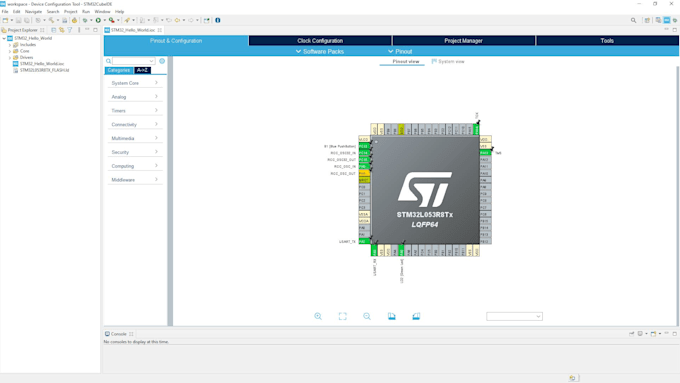Image resolution: width=680 pixels, height=383 pixels.
Task: Open the Run menu
Action: (86, 12)
